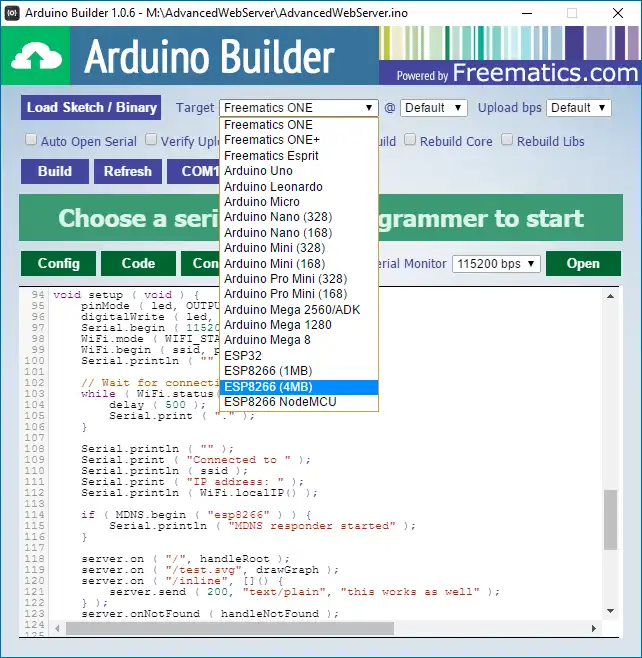642x658 pixels.
Task: Click the code editor scroll up arrow
Action: tap(611, 296)
